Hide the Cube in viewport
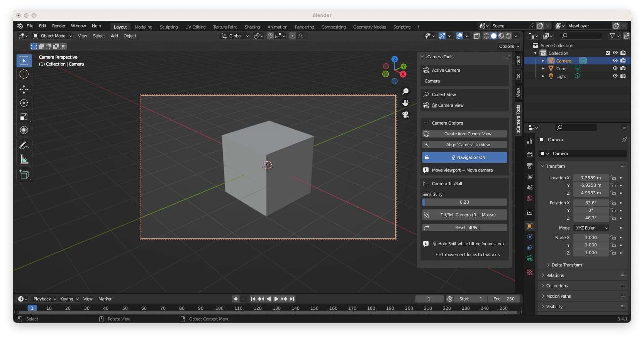The height and width of the screenshot is (339, 644). point(615,68)
